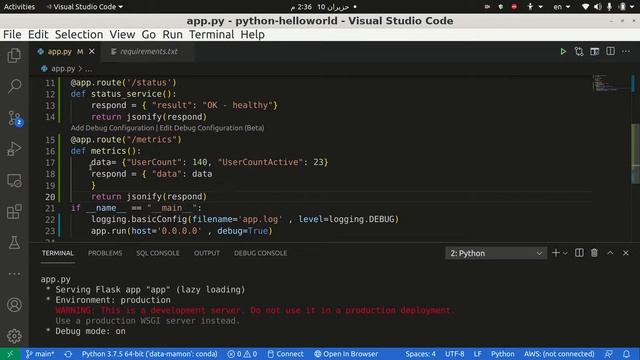640x360 pixels.
Task: Run Python file with play button
Action: pyautogui.click(x=563, y=51)
